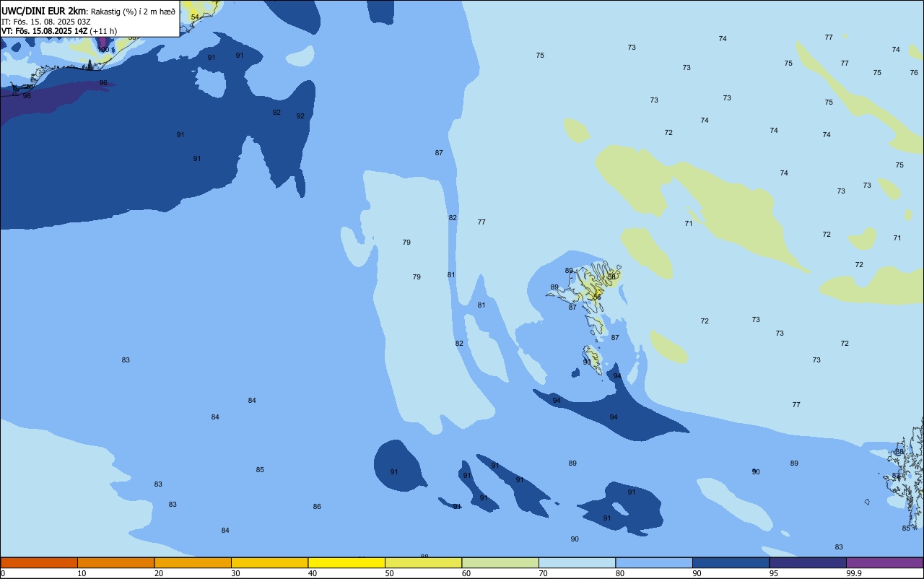
Task: Click the 'Rakastig (%) í 2 m hæð' label
Action: click(x=133, y=11)
